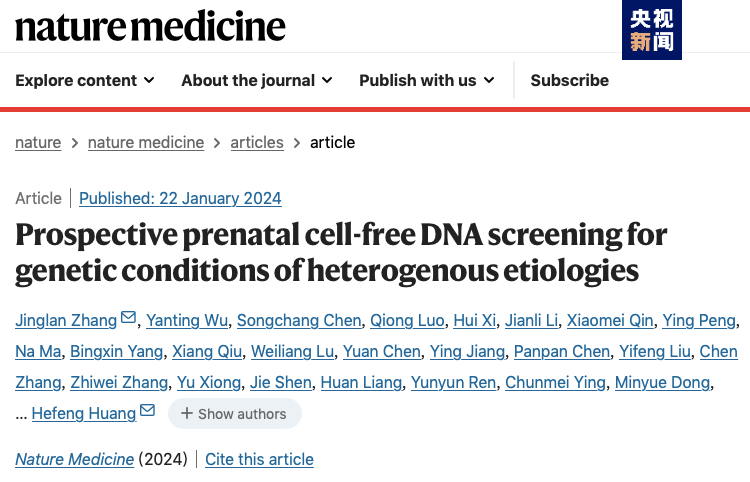750x482 pixels.
Task: Open the About the journal dropdown
Action: (257, 80)
